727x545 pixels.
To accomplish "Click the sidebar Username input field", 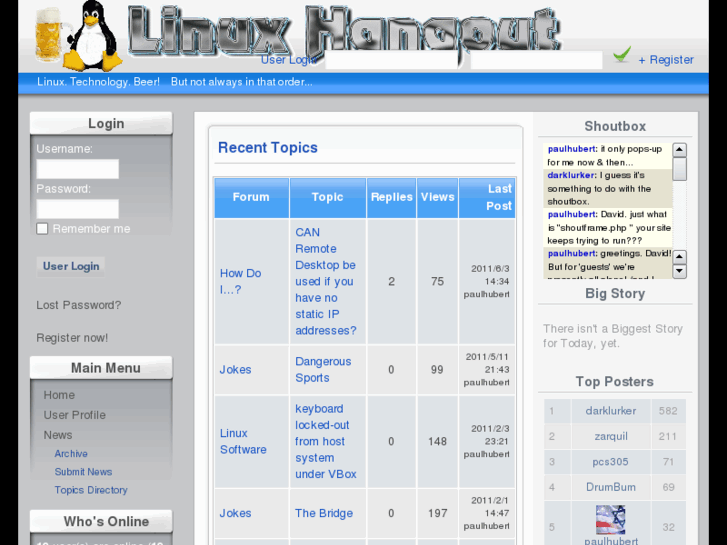I will (x=77, y=169).
